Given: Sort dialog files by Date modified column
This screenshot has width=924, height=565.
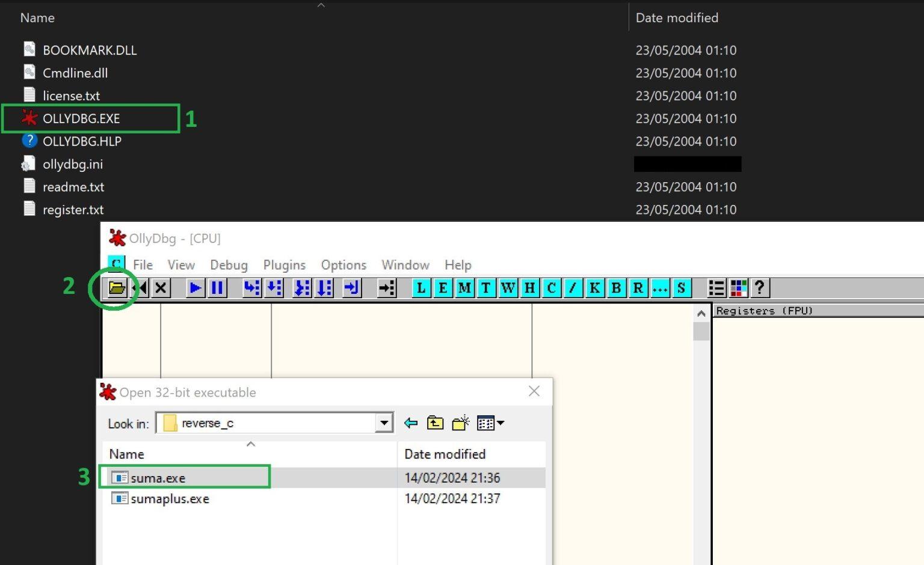Looking at the screenshot, I should [x=445, y=454].
